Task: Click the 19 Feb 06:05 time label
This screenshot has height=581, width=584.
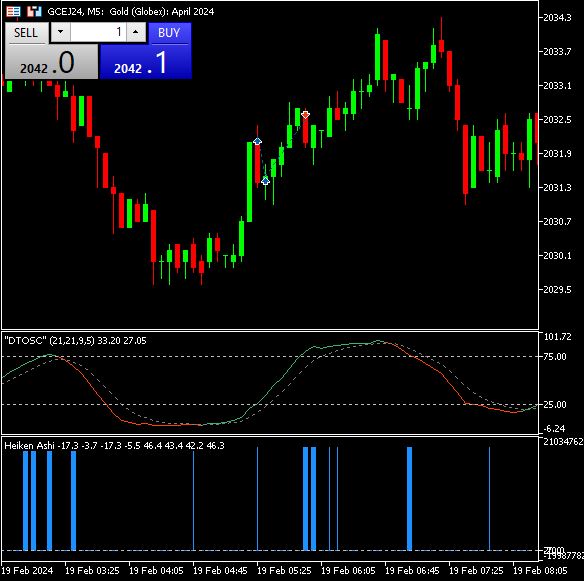Action: pyautogui.click(x=349, y=571)
